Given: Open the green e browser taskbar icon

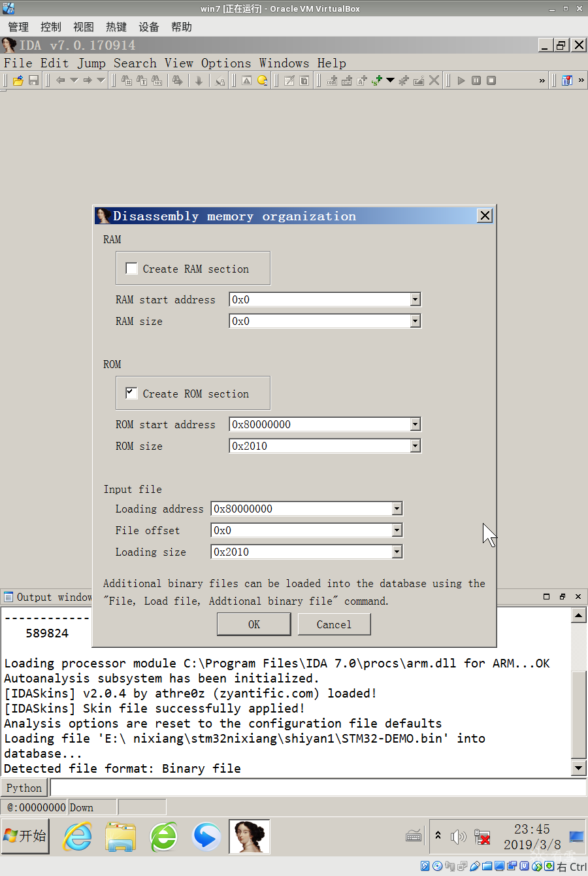Looking at the screenshot, I should pyautogui.click(x=164, y=836).
